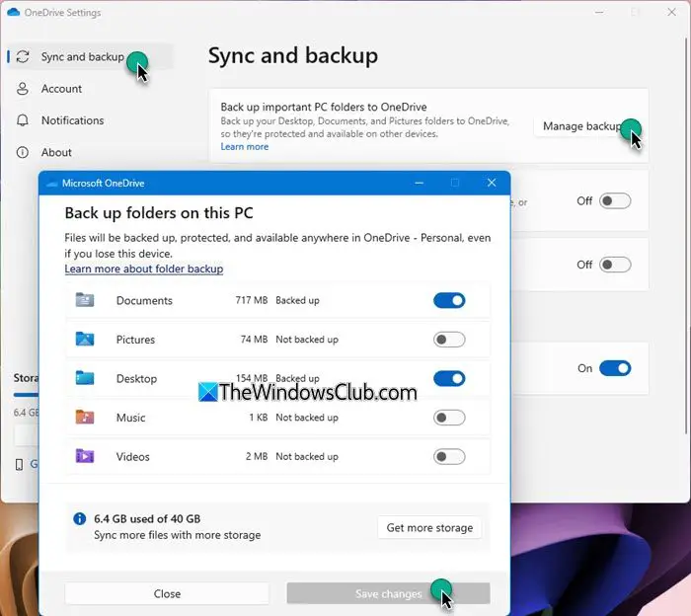Viewport: 691px width, 616px height.
Task: Click the storage usage progress bar
Action: (x=26, y=395)
